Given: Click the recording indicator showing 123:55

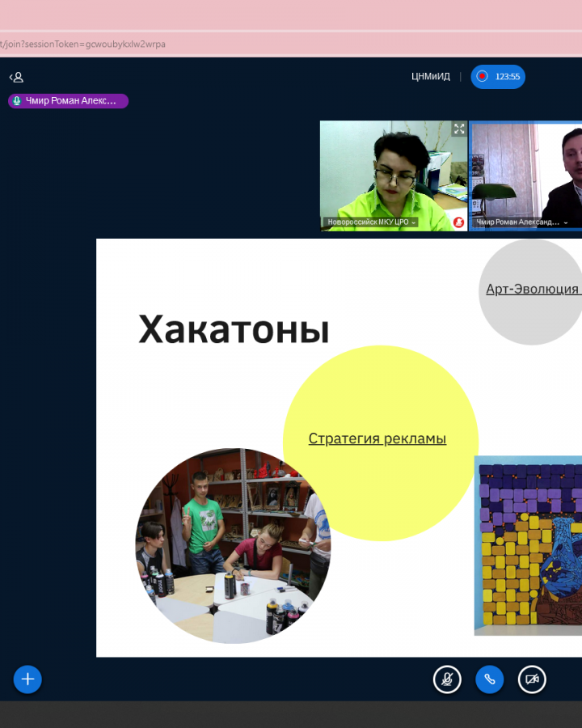Looking at the screenshot, I should coord(498,77).
